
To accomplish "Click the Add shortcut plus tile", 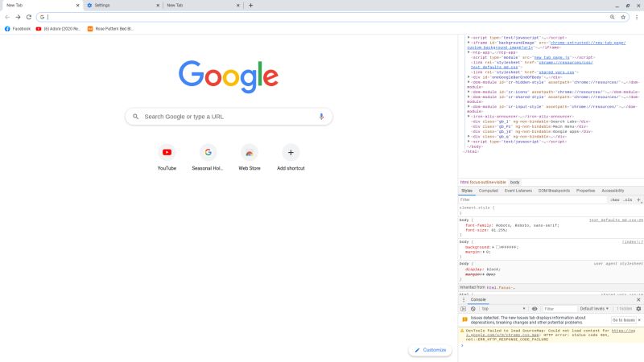I will [291, 158].
